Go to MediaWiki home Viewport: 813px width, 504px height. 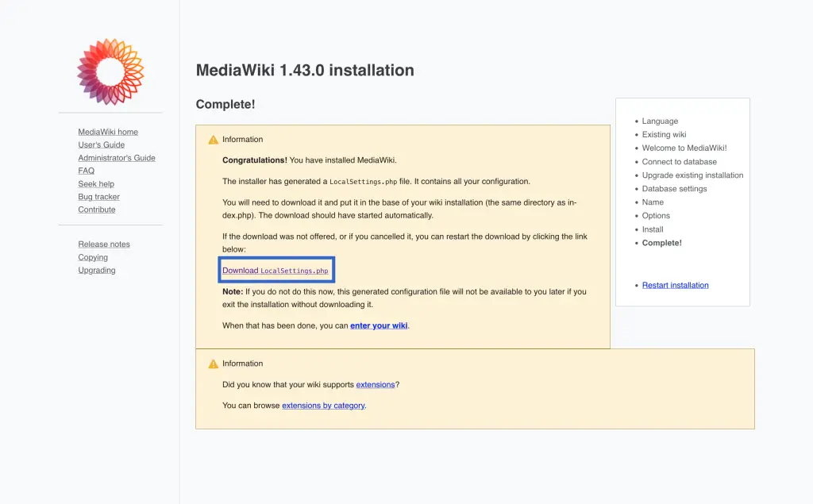point(107,131)
